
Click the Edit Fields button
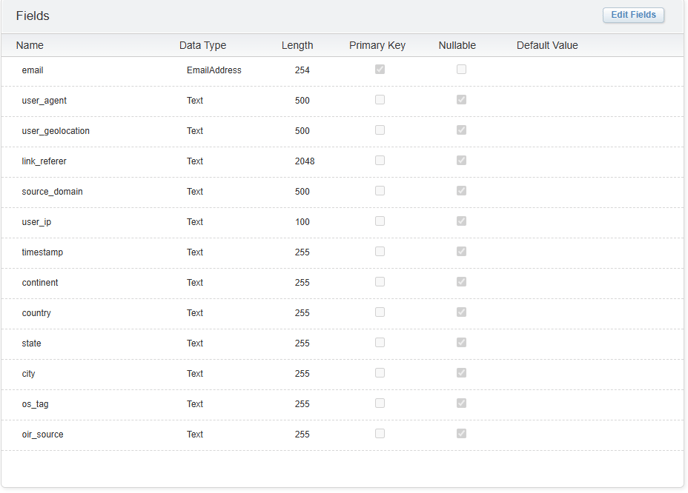pos(633,15)
